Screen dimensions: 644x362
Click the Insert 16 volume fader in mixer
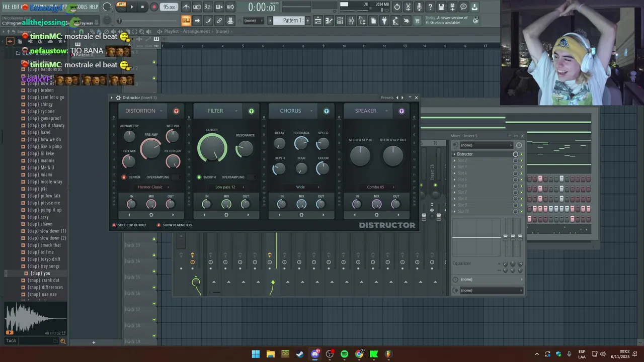(439, 217)
